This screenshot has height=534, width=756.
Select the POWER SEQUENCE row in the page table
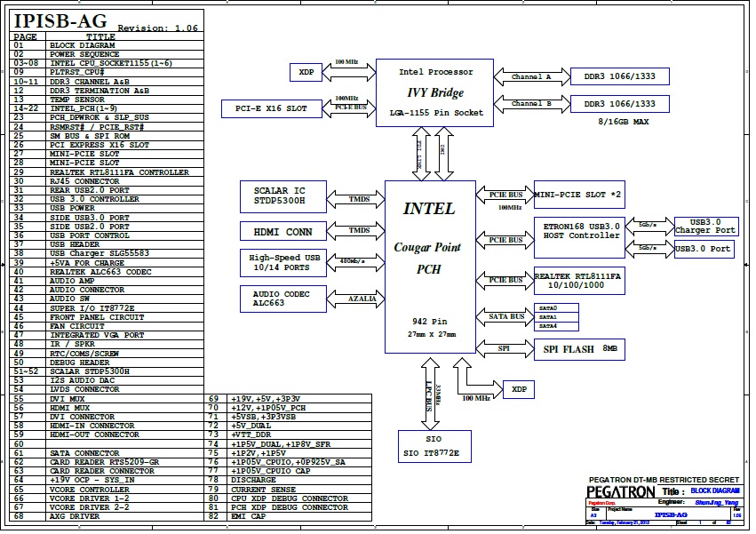click(107, 54)
